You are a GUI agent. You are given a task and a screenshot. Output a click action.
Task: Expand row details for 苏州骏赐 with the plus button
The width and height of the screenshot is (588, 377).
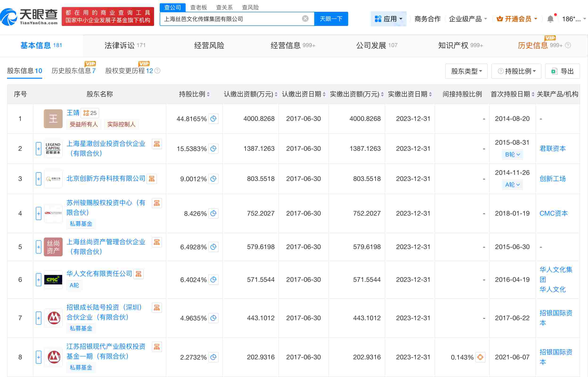pyautogui.click(x=38, y=213)
